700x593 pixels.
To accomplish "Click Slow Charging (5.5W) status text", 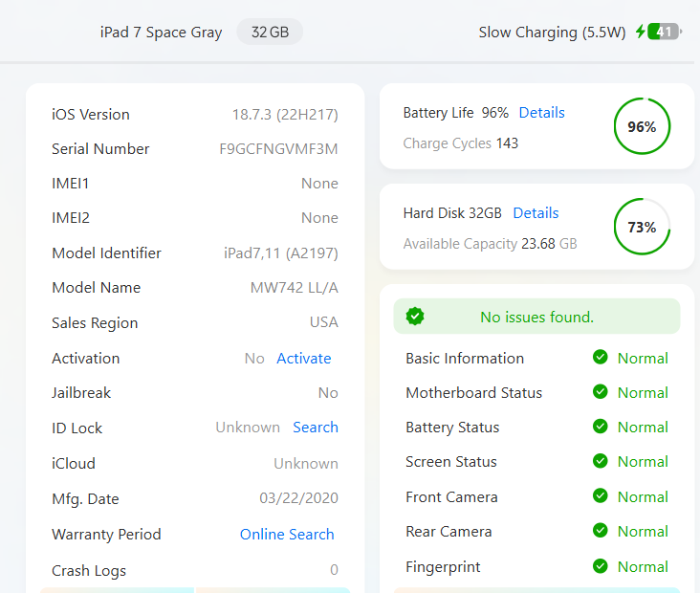I will pos(552,33).
